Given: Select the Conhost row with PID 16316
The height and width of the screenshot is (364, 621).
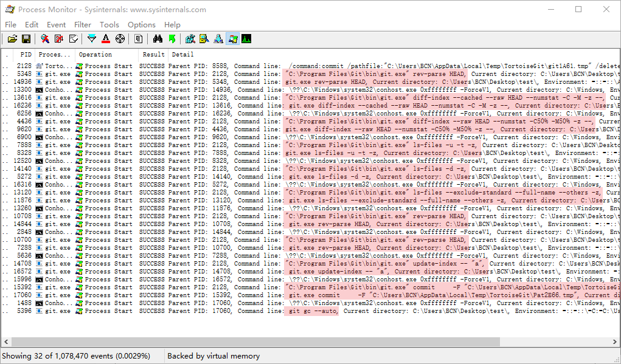Looking at the screenshot, I should (310, 185).
